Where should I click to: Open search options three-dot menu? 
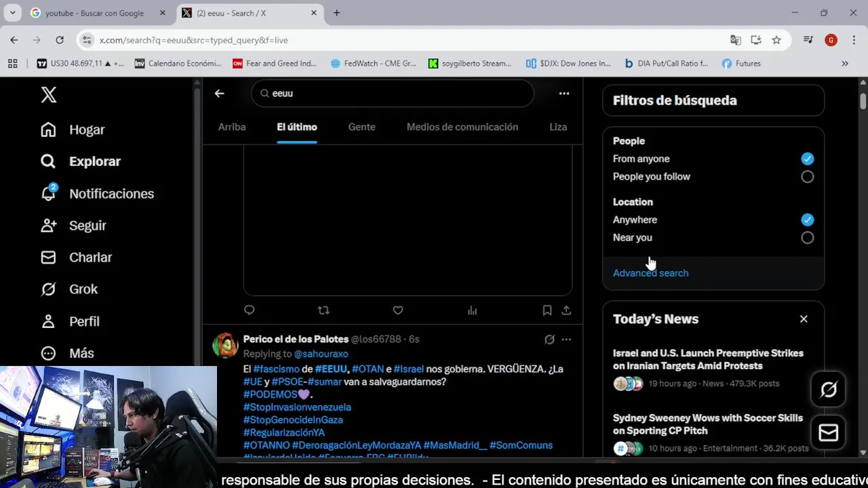pyautogui.click(x=564, y=94)
